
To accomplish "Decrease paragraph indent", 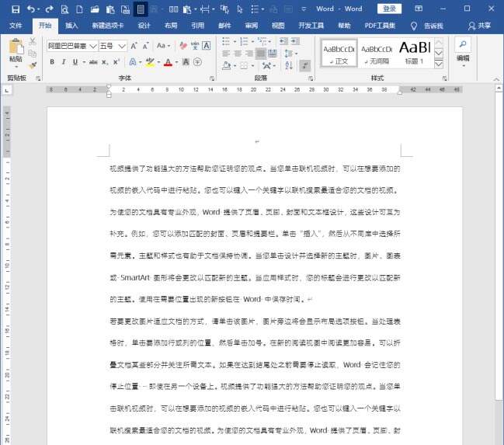I will pyautogui.click(x=283, y=41).
